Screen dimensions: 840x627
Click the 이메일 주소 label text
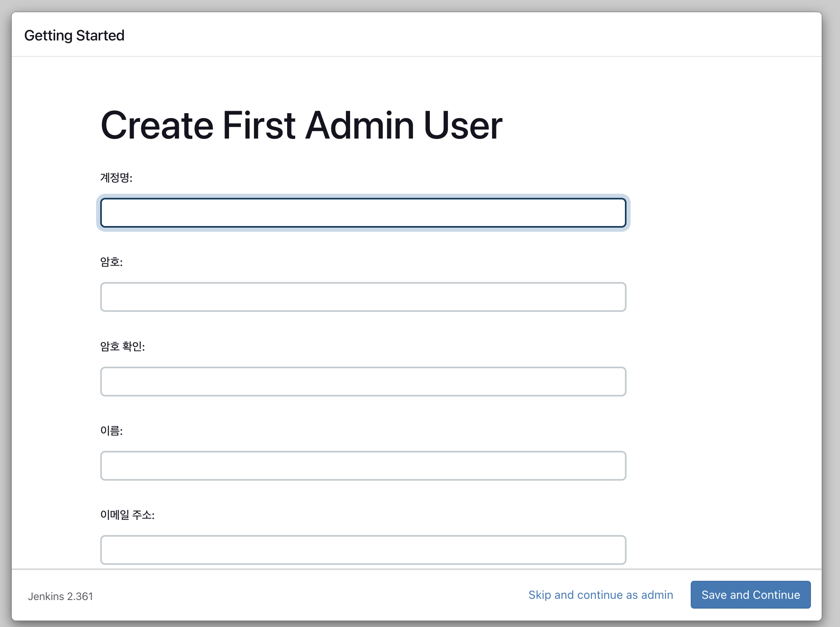tap(127, 515)
